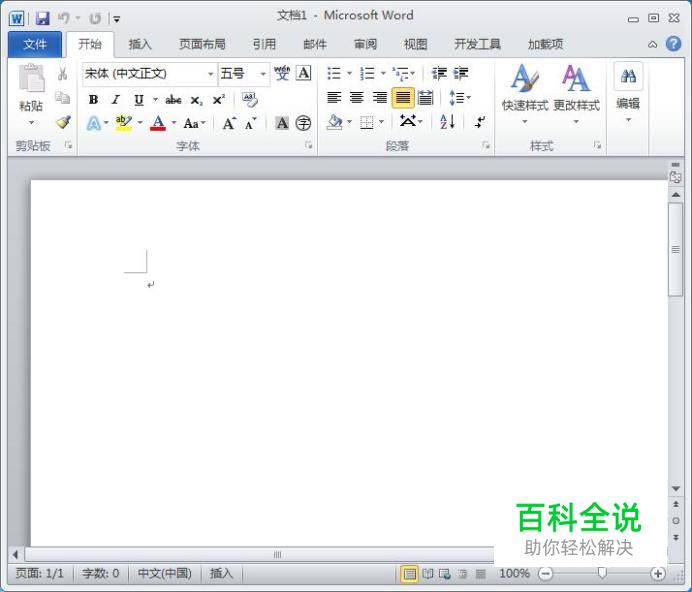Viewport: 692px width, 592px height.
Task: Select Print Layout view button in status bar
Action: [410, 573]
